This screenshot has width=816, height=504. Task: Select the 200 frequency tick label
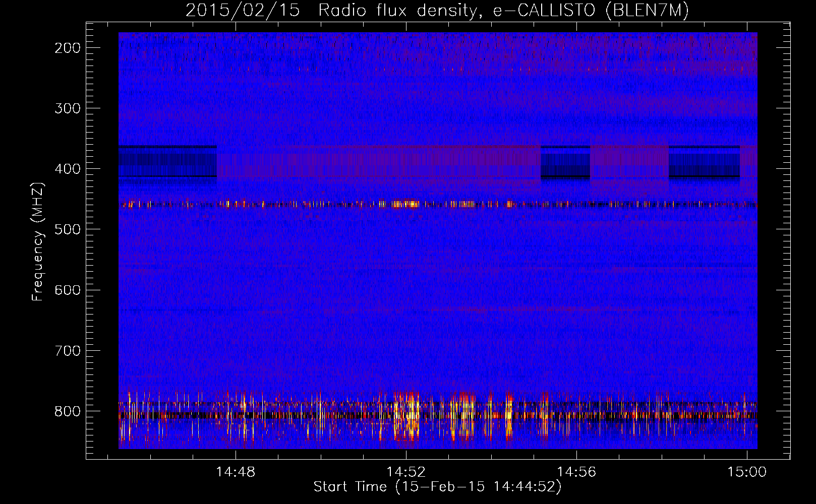67,48
